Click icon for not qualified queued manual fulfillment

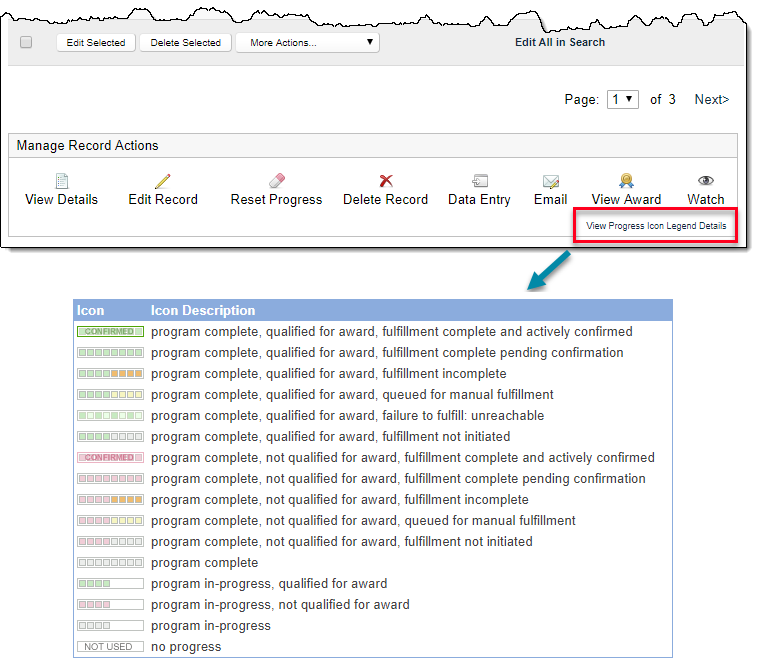coord(111,521)
